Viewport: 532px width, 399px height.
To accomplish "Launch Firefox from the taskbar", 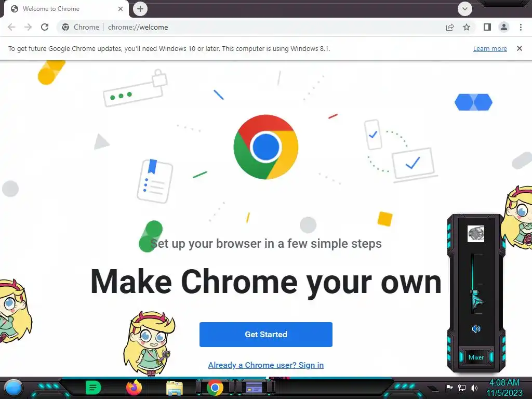I will (x=134, y=388).
